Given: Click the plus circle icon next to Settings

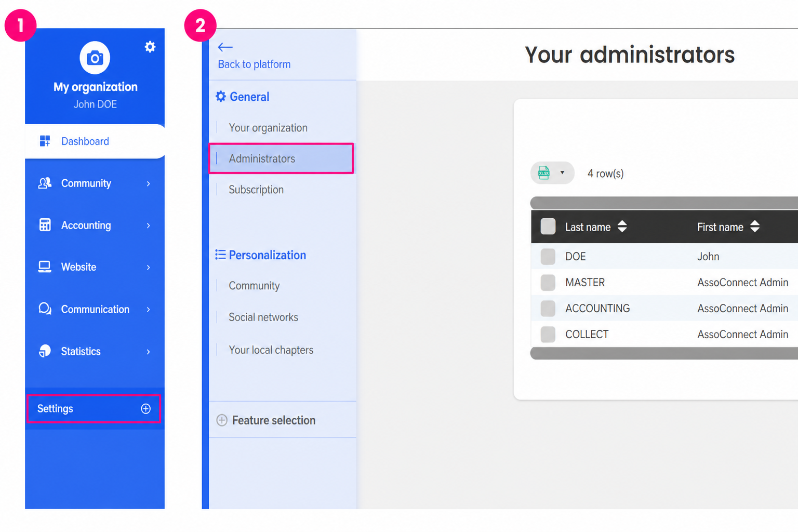Looking at the screenshot, I should pos(146,409).
